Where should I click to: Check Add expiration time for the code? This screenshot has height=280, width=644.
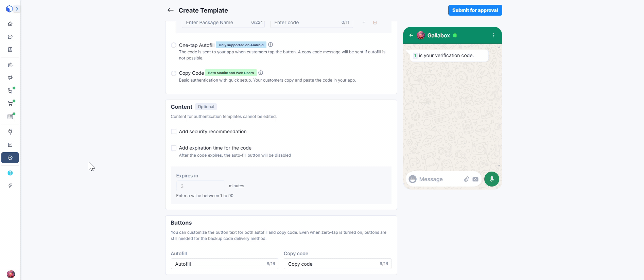click(x=174, y=148)
